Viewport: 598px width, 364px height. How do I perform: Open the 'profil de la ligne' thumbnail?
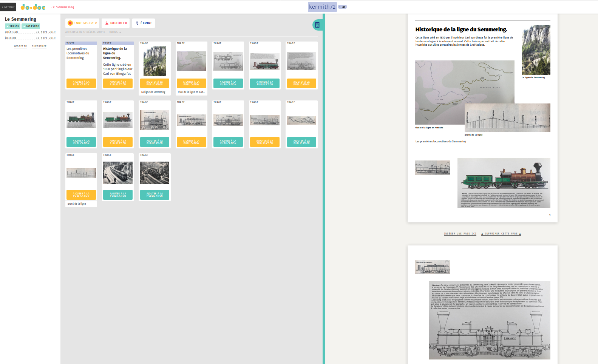point(81,173)
